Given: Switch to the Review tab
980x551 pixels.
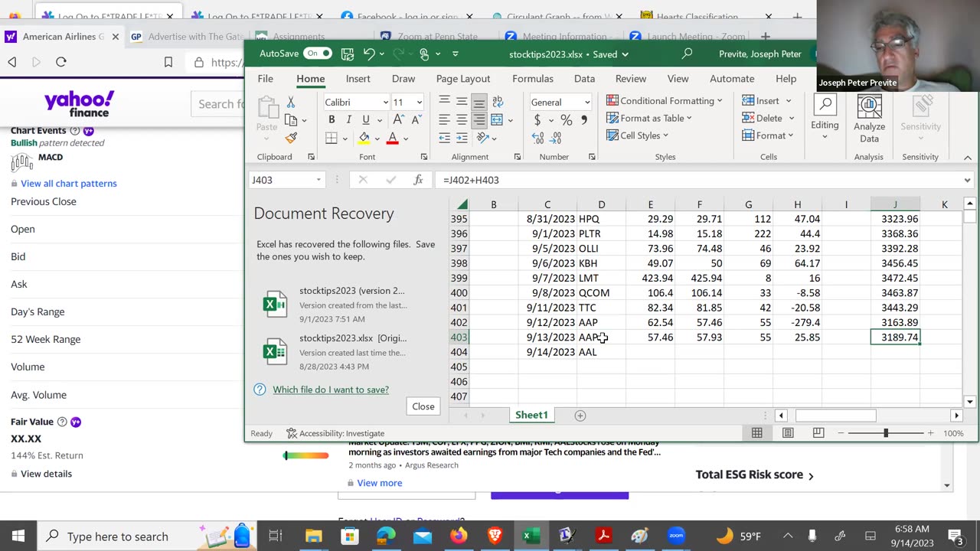Looking at the screenshot, I should click(631, 79).
